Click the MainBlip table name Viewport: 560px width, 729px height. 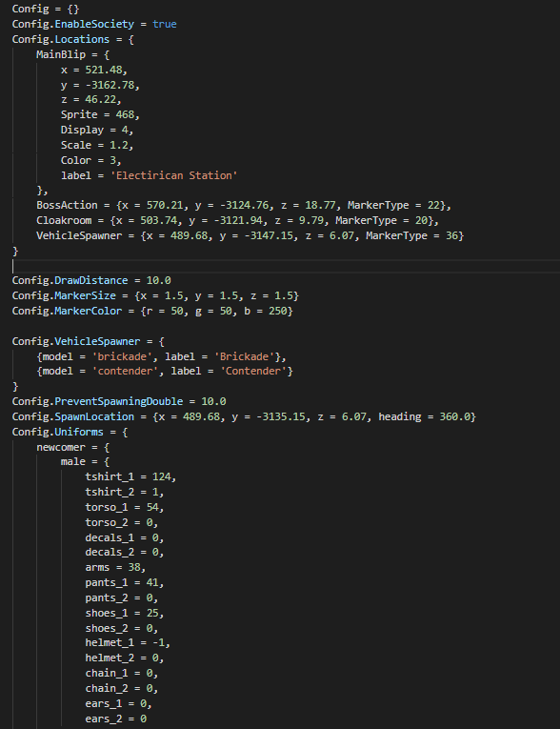pos(61,54)
